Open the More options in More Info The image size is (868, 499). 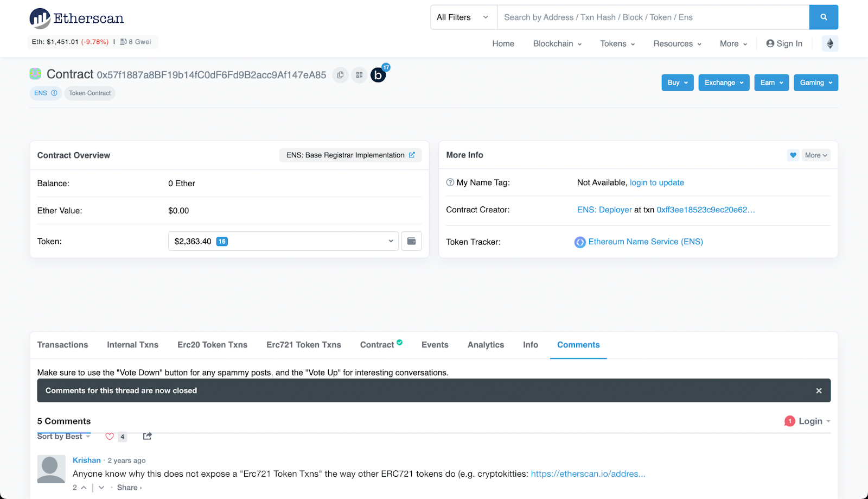(816, 155)
